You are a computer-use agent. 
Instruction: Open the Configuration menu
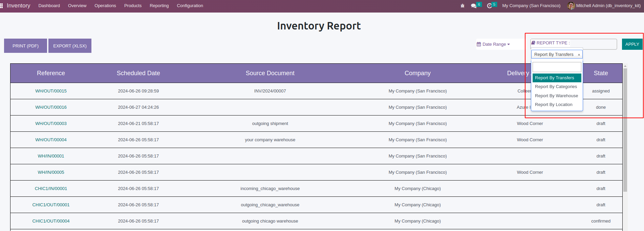click(190, 6)
